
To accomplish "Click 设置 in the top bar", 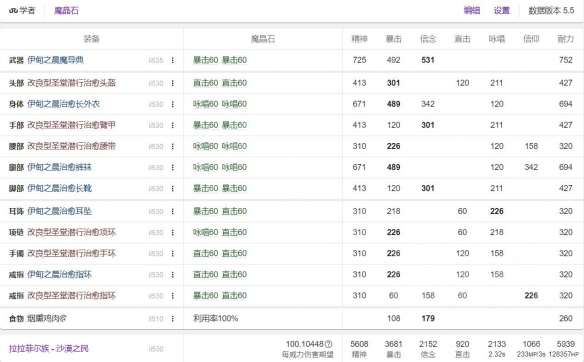I will tap(502, 10).
